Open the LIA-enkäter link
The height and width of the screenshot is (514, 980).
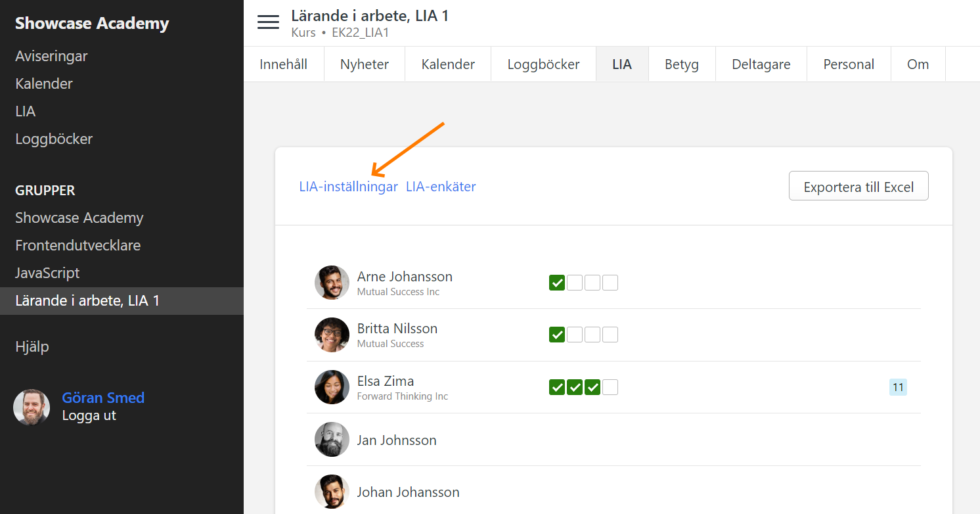[x=441, y=187]
